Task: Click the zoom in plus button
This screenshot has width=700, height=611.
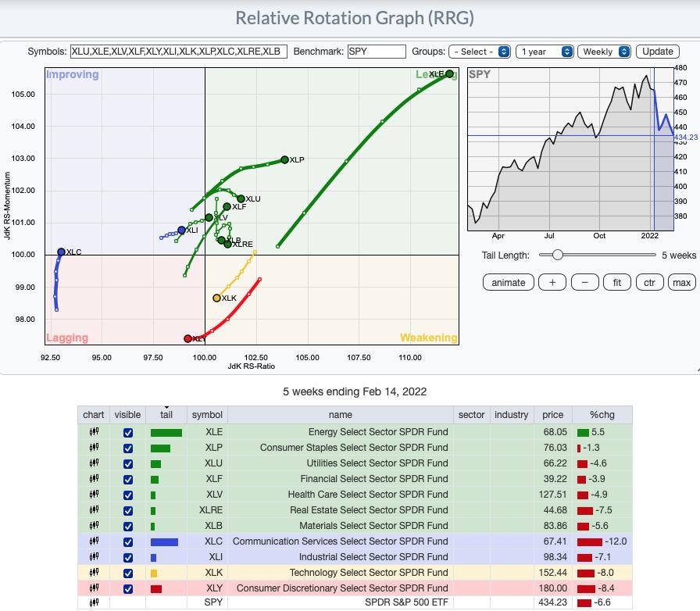Action: (x=552, y=282)
